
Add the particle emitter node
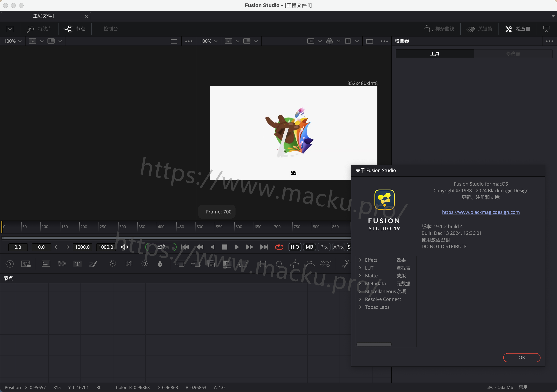(x=346, y=264)
